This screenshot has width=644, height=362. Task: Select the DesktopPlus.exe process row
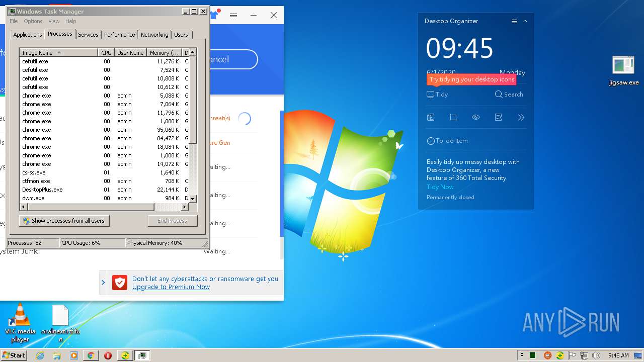click(x=104, y=190)
